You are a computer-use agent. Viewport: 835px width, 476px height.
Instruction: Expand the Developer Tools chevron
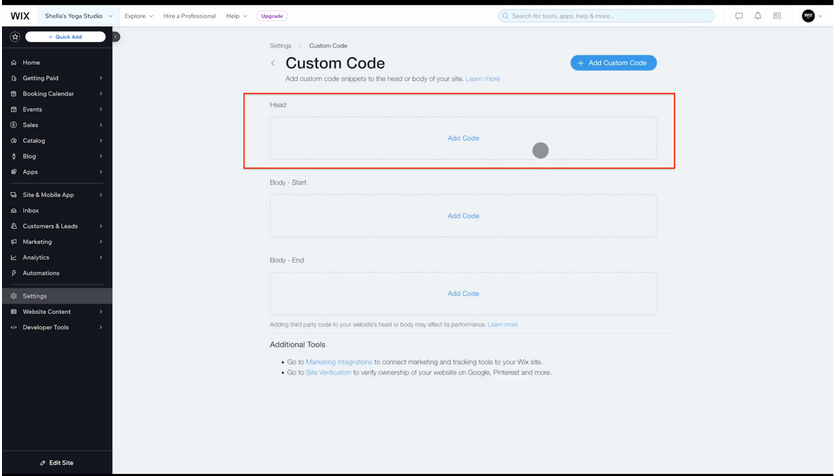coord(101,327)
